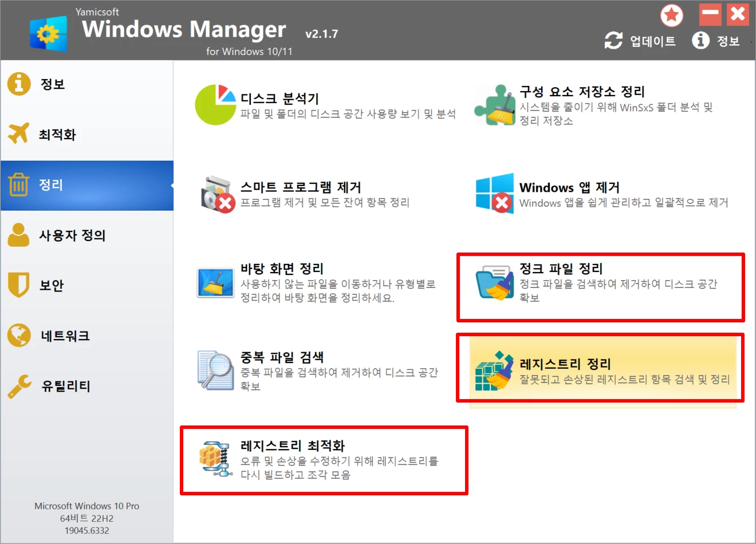756x544 pixels.
Task: Open 디스크 분석기 title link
Action: coord(279,98)
